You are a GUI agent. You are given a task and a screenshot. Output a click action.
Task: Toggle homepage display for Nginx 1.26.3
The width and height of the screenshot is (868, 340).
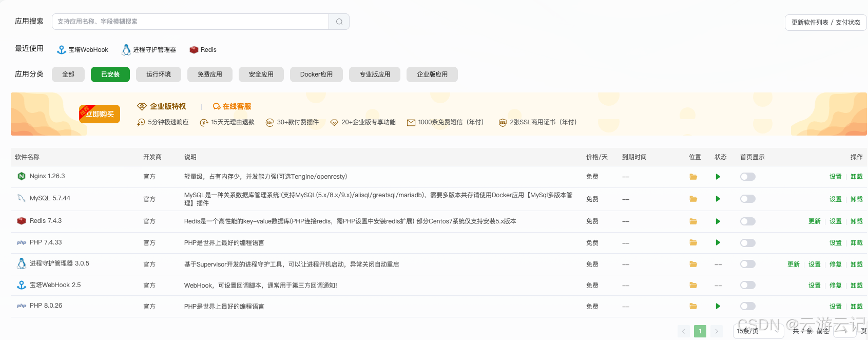coord(748,177)
